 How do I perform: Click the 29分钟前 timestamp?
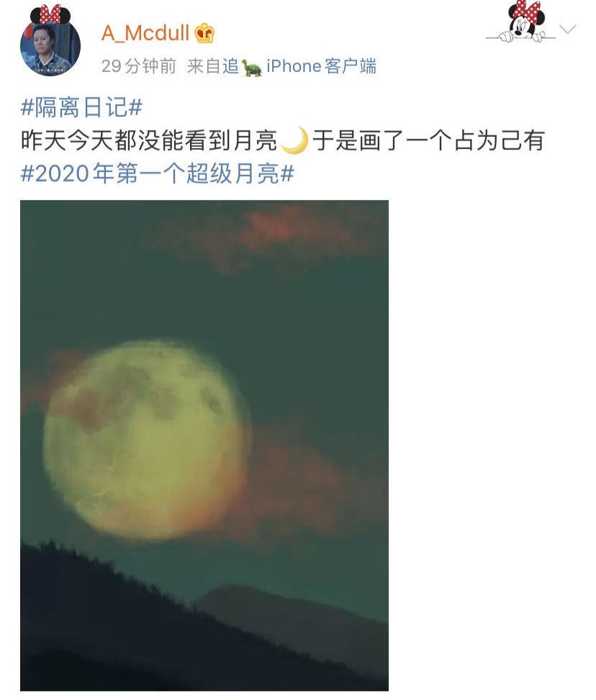tap(139, 66)
